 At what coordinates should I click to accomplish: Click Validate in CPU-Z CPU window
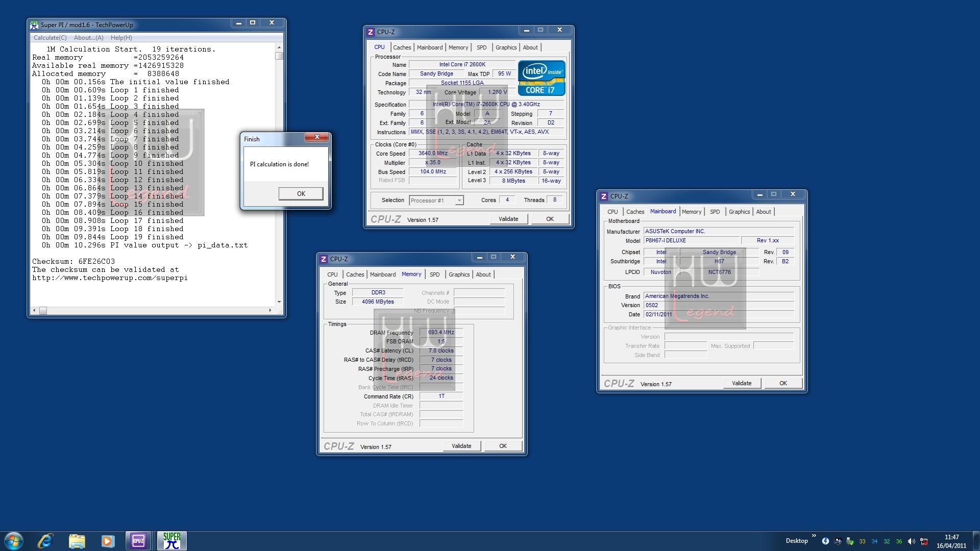[508, 219]
